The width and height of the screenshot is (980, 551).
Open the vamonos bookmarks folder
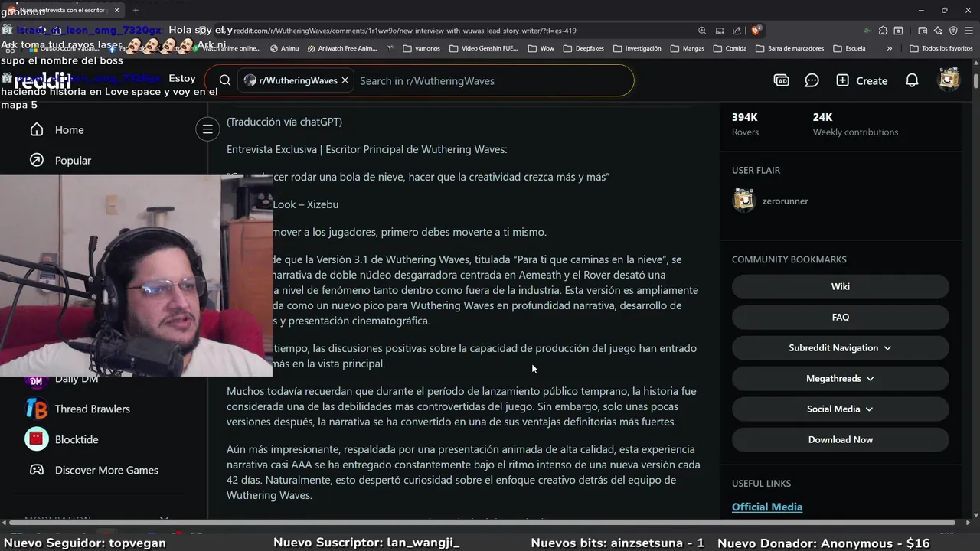(422, 48)
